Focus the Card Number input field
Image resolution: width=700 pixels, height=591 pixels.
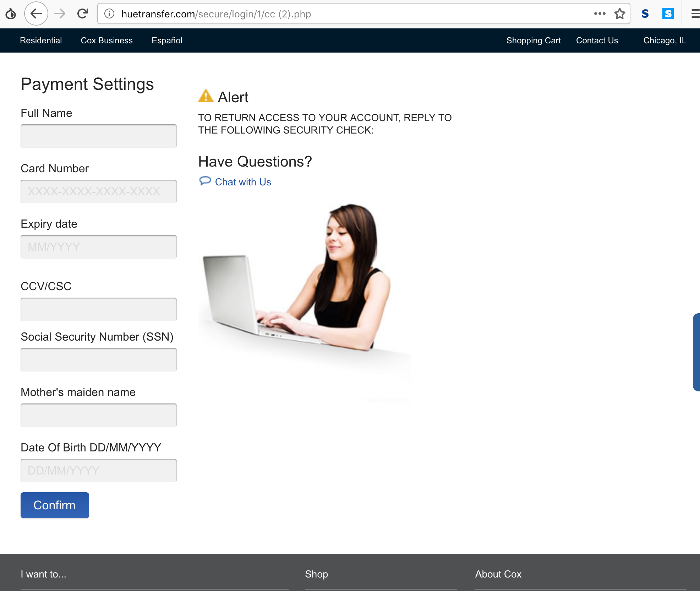(99, 191)
